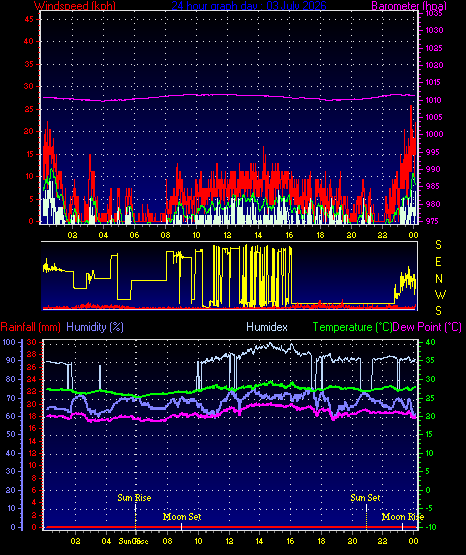
Task: Click the N wind direction label
Action: (x=439, y=279)
